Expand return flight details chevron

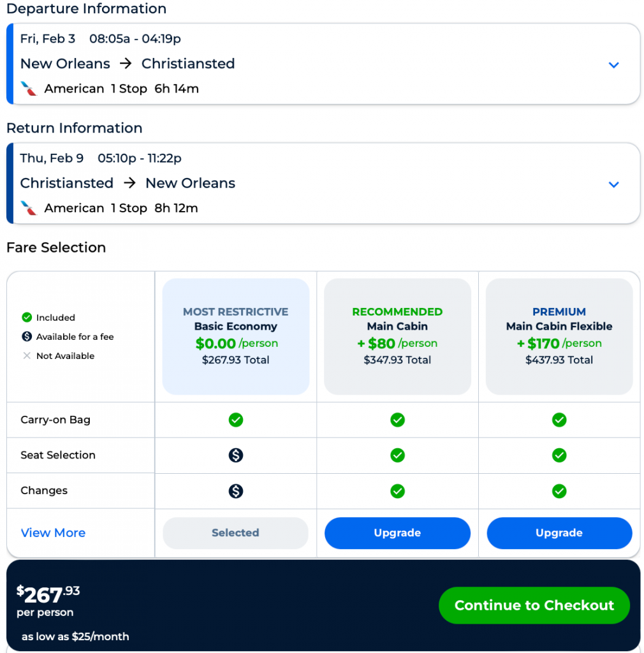click(613, 184)
